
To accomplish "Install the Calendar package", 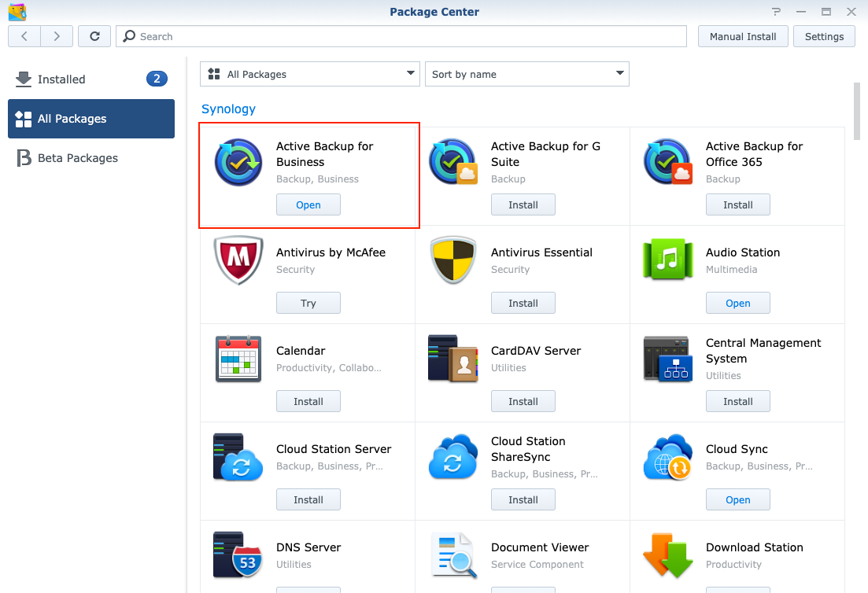I will (308, 402).
